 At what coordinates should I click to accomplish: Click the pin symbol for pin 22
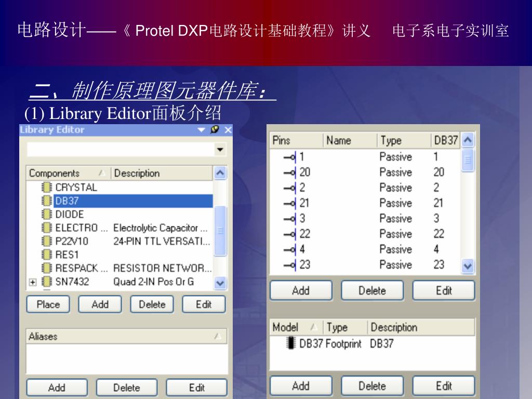[x=290, y=234]
